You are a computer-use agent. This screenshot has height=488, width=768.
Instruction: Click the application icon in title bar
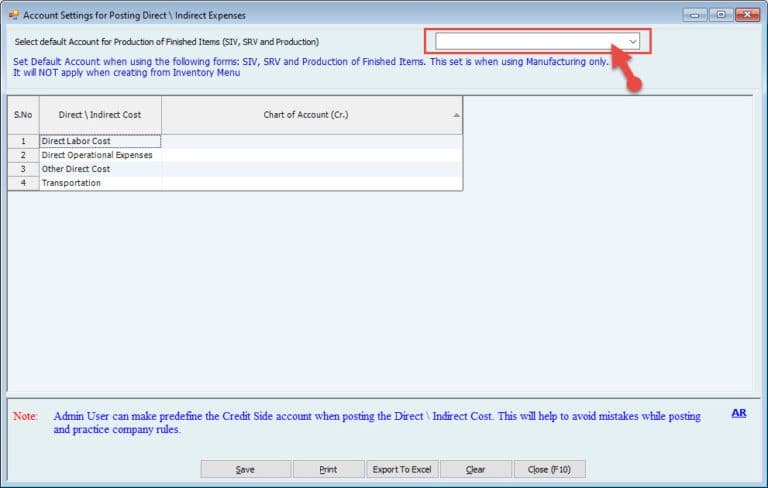point(12,15)
